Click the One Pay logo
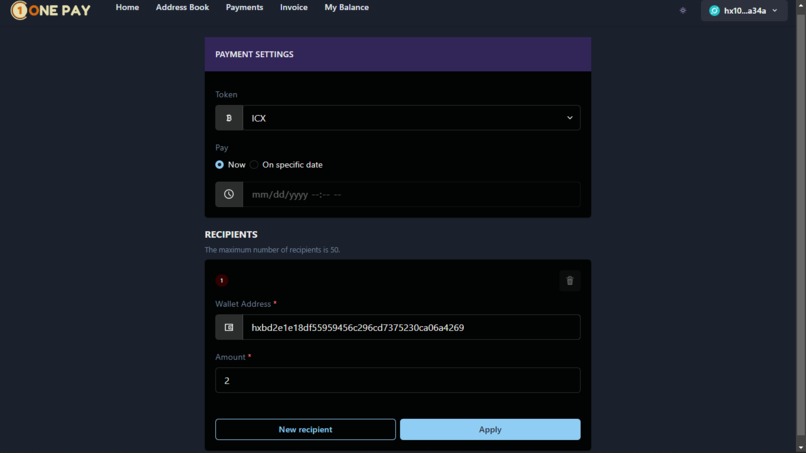Image resolution: width=806 pixels, height=453 pixels. click(50, 10)
